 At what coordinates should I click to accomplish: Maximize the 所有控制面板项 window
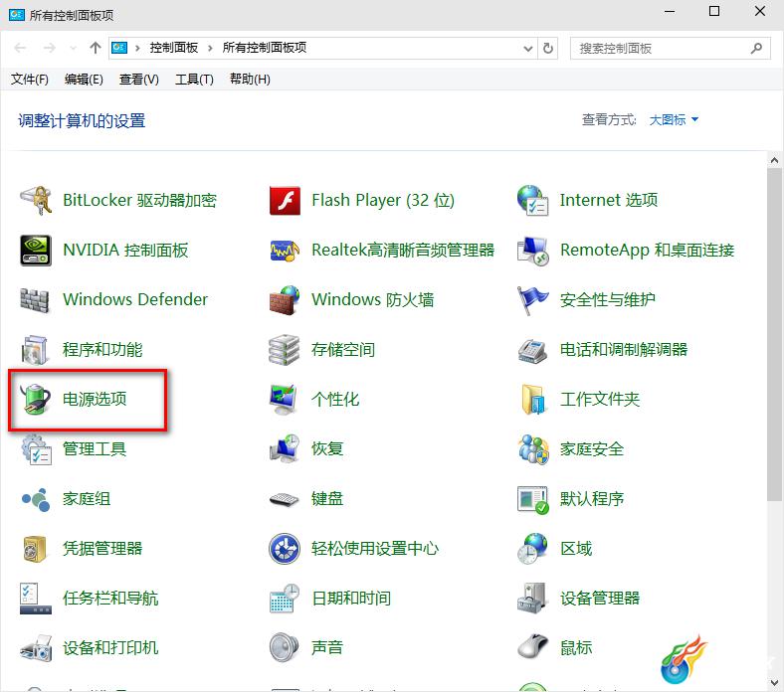[x=714, y=11]
